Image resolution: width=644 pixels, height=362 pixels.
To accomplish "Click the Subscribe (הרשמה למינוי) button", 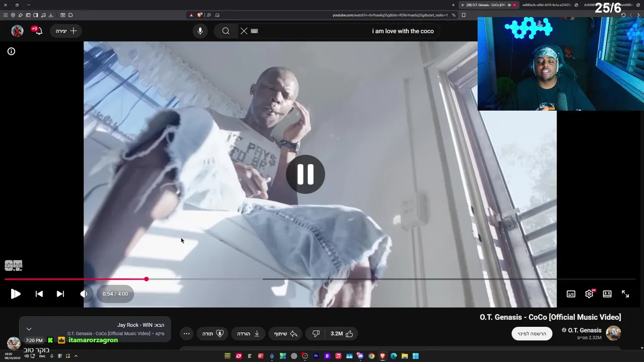I will [x=532, y=334].
